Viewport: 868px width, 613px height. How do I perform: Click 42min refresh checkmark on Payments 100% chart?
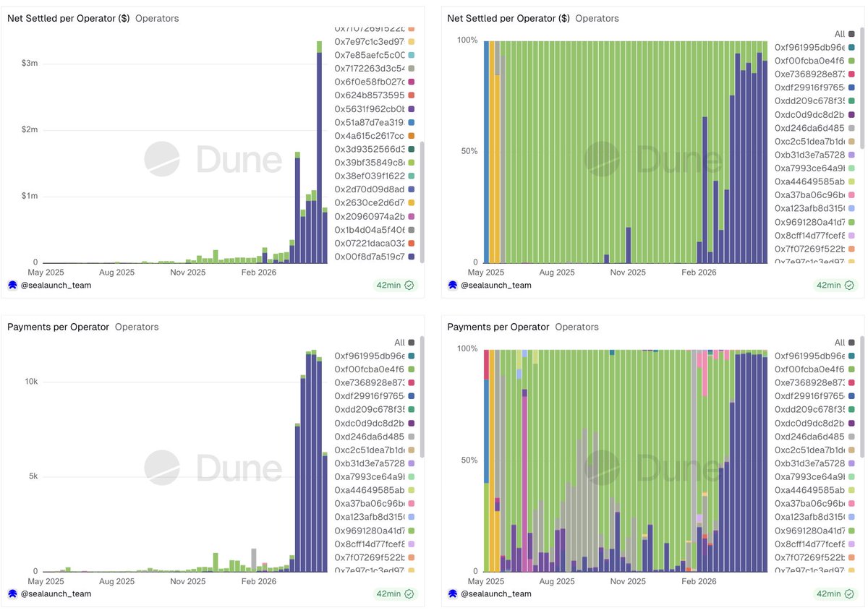(850, 593)
